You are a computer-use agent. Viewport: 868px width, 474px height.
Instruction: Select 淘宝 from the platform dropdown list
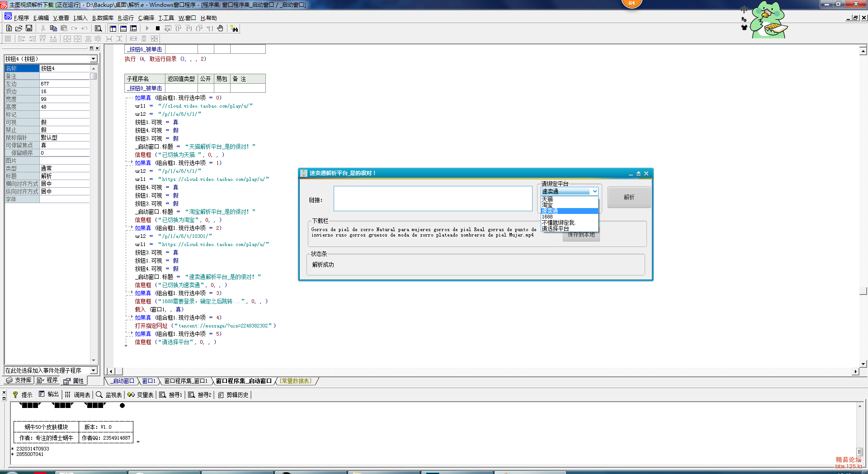[547, 205]
